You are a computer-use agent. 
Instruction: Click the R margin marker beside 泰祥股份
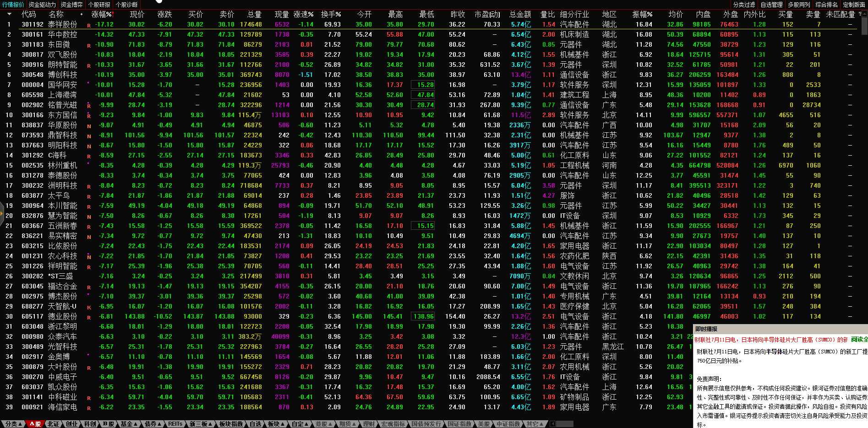(89, 26)
